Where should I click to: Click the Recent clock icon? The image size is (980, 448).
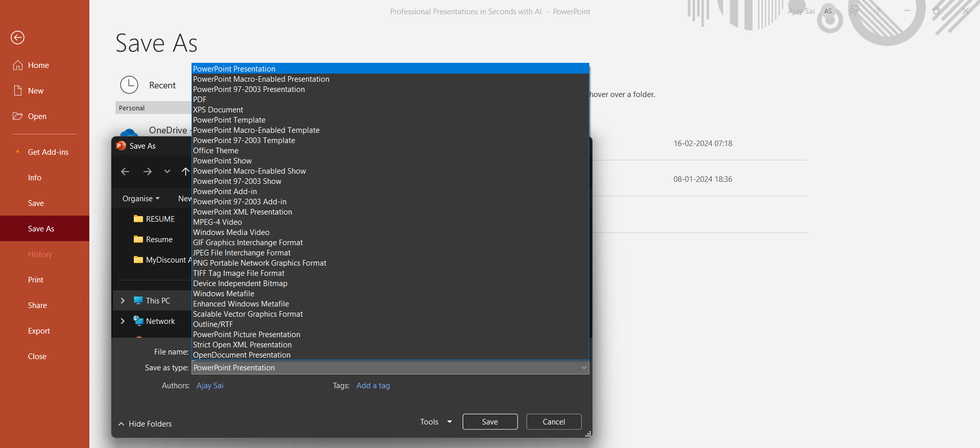pyautogui.click(x=129, y=85)
